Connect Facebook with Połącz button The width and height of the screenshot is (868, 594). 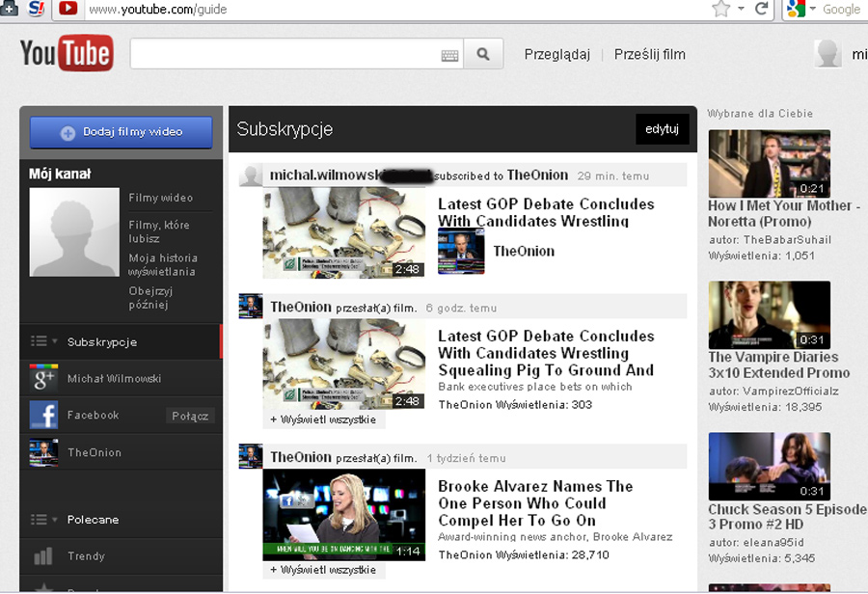(189, 417)
